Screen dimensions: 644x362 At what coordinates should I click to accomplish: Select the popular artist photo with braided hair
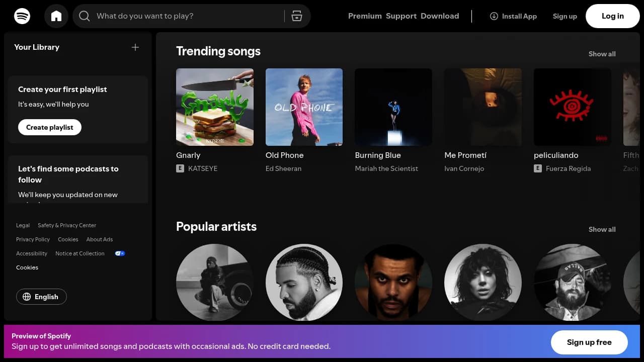(304, 282)
